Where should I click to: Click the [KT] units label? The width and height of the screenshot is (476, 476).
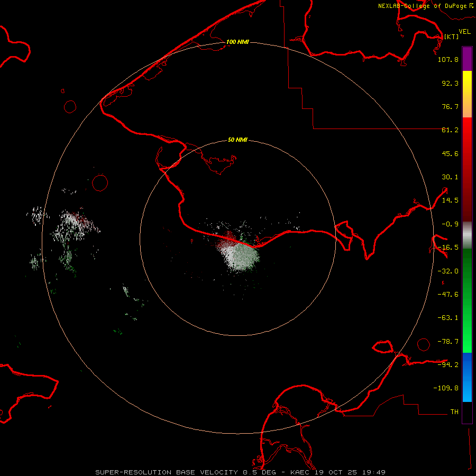click(451, 36)
